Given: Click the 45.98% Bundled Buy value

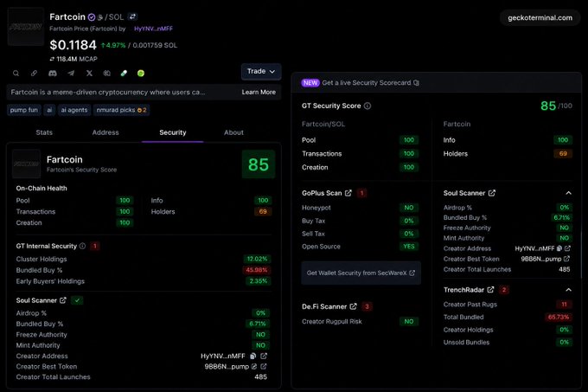Looking at the screenshot, I should click(x=257, y=270).
